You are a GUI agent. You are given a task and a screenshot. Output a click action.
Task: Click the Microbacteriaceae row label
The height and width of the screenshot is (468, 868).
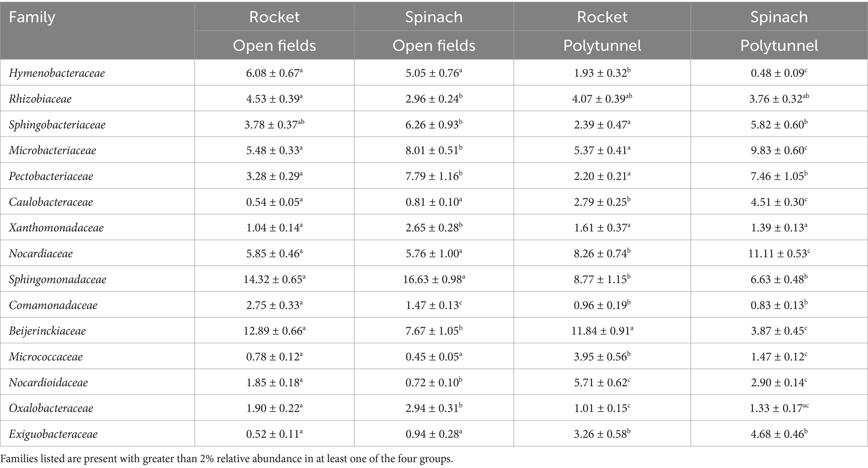click(52, 150)
